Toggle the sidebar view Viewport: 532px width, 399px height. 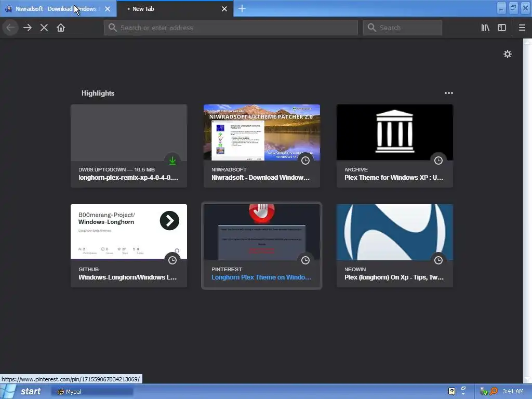[x=502, y=28]
